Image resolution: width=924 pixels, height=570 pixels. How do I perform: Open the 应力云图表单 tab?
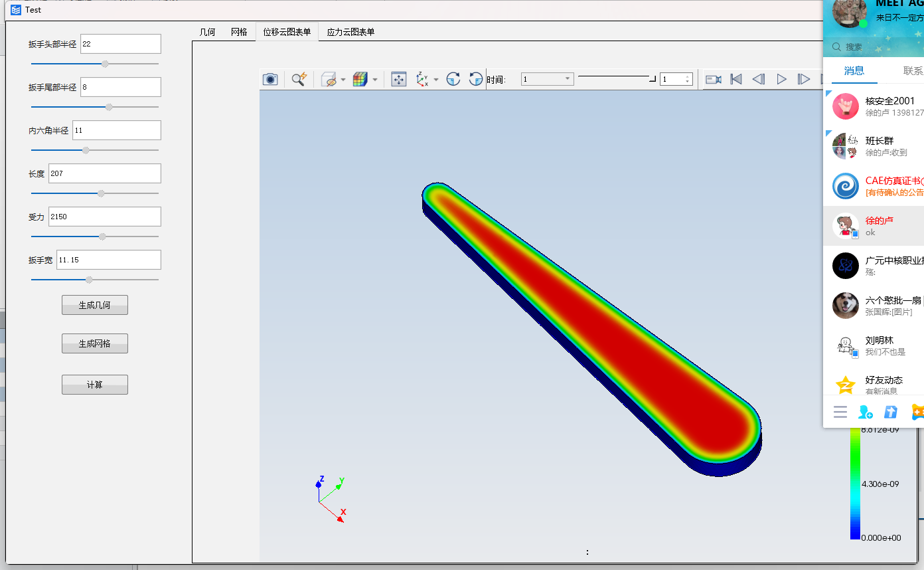tap(350, 32)
